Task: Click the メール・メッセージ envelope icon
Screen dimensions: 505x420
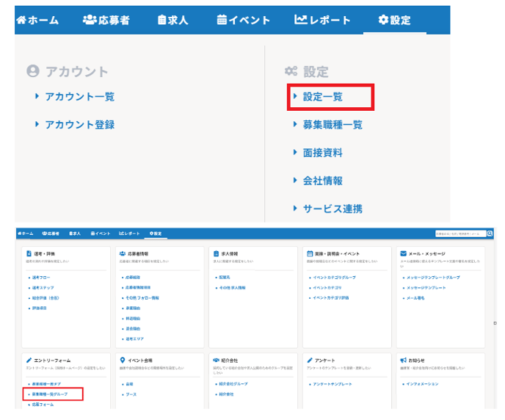Action: [x=403, y=253]
